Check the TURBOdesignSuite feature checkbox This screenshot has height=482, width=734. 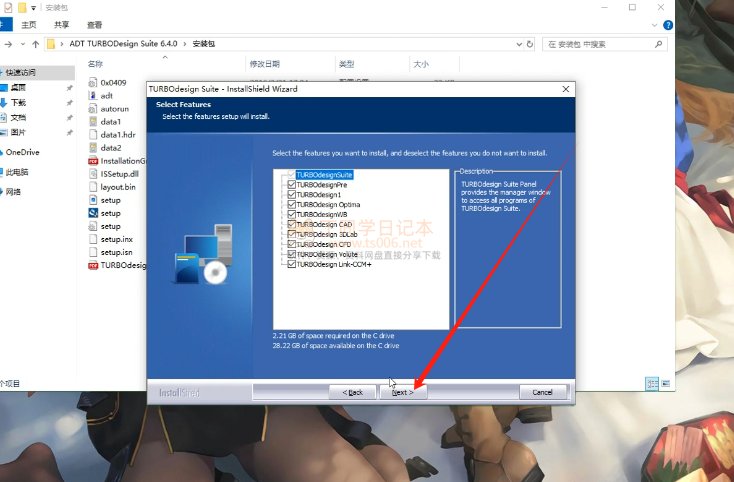click(292, 175)
